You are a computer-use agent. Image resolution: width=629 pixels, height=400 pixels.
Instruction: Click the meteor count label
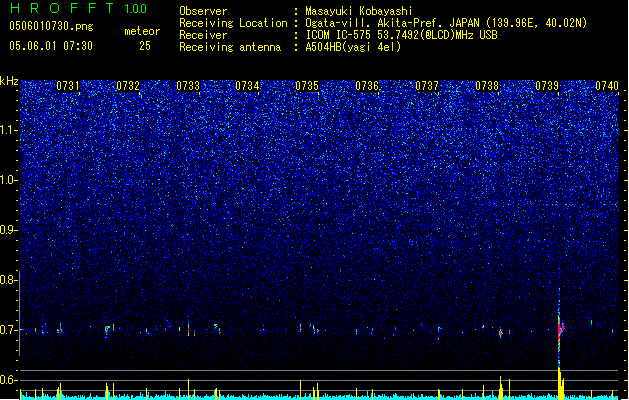point(142,31)
